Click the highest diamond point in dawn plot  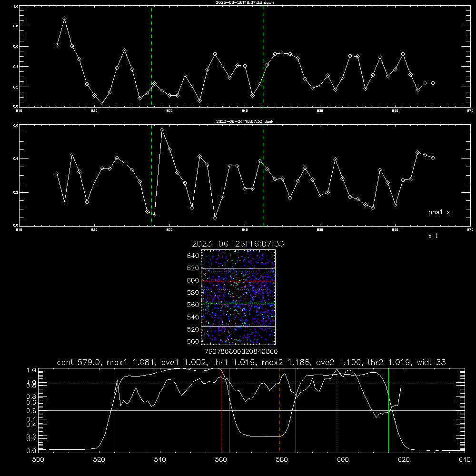(x=64, y=19)
